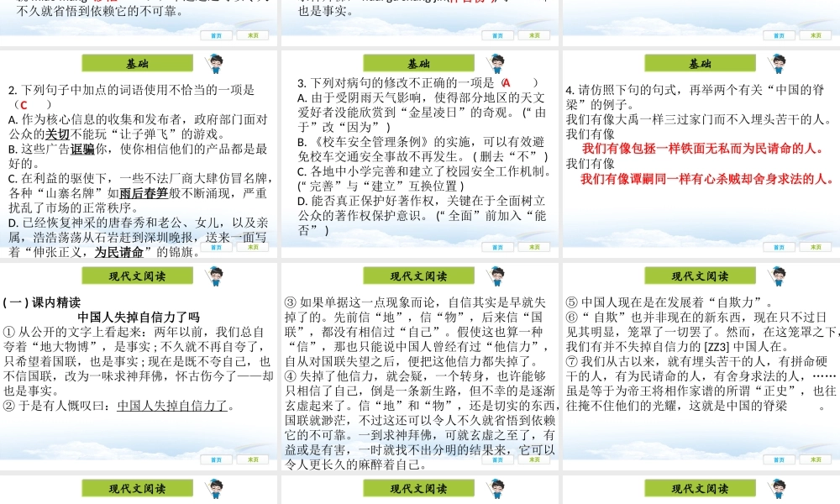
Task: Click title 中国人失掉自信力了吗
Action: coord(139,317)
